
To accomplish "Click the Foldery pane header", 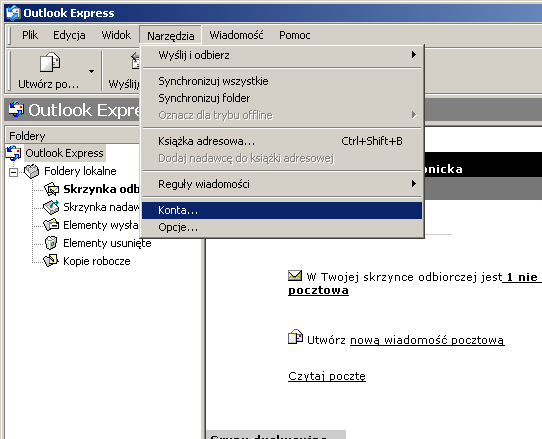I will 73,136.
